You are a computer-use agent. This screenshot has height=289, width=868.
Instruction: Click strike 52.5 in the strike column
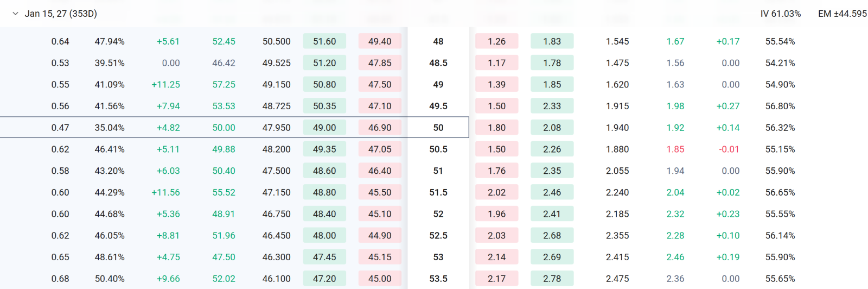pyautogui.click(x=438, y=236)
